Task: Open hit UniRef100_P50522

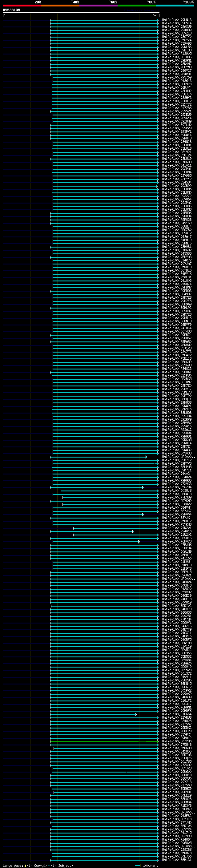Action: tap(176, 650)
